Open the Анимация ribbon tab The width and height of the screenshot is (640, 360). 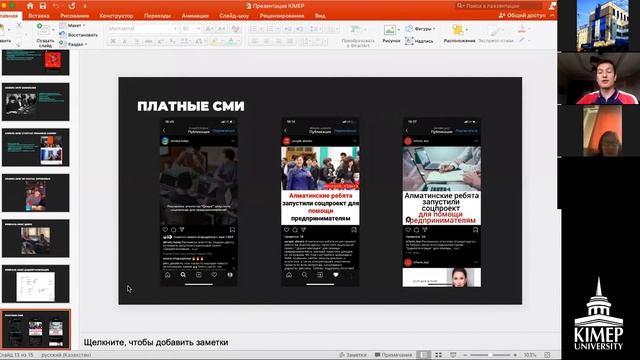195,16
